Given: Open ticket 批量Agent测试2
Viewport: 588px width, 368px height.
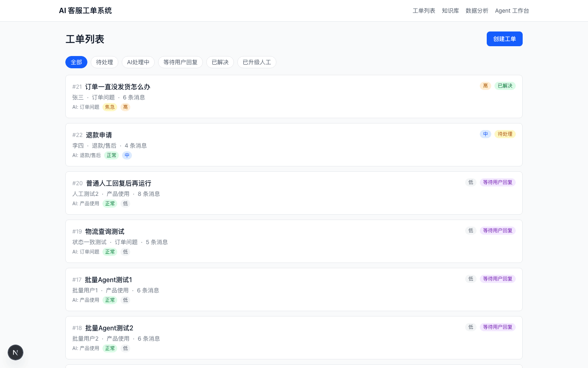Looking at the screenshot, I should tap(109, 328).
